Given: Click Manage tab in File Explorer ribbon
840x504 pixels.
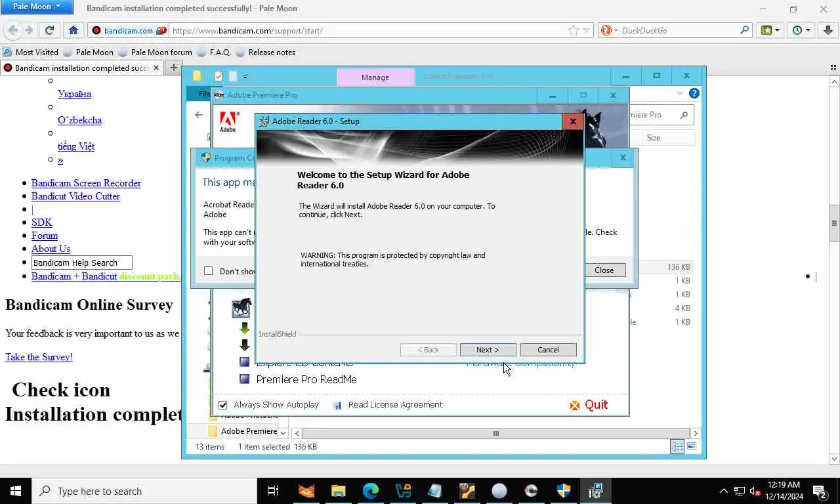Looking at the screenshot, I should (x=375, y=77).
